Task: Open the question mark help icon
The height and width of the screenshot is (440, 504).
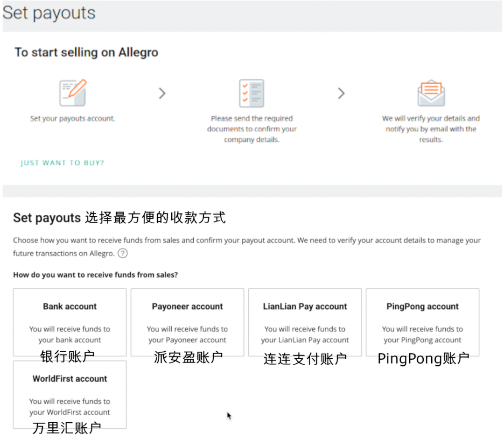Action: [122, 253]
